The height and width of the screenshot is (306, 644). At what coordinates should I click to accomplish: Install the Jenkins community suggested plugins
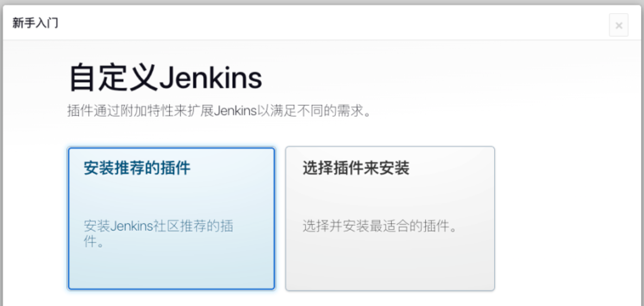(x=171, y=219)
